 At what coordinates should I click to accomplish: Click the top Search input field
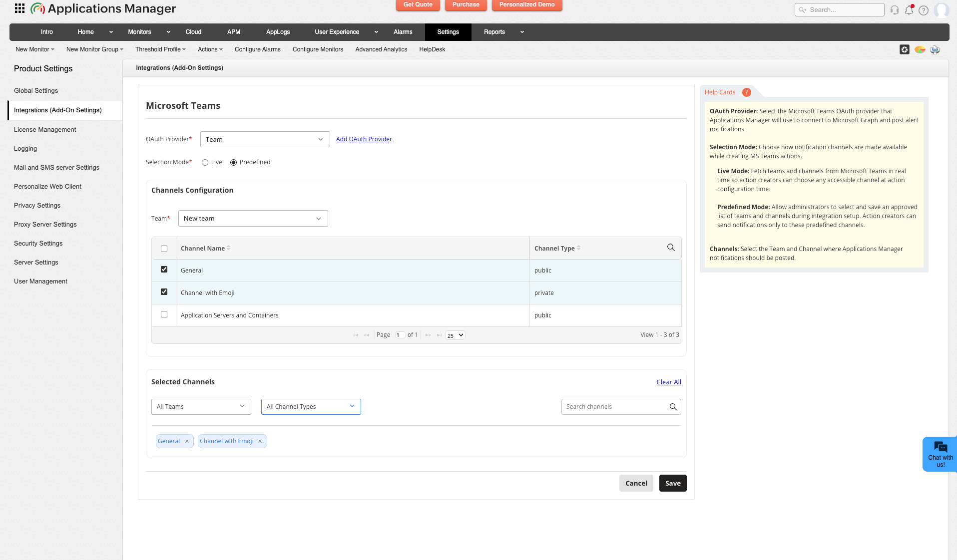point(839,10)
